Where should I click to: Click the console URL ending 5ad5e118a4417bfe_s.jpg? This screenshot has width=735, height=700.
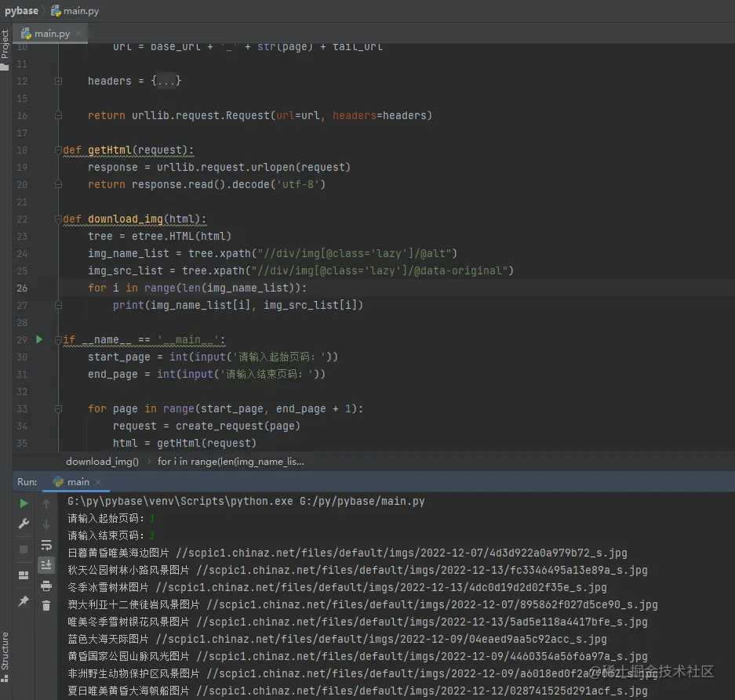tap(422, 622)
